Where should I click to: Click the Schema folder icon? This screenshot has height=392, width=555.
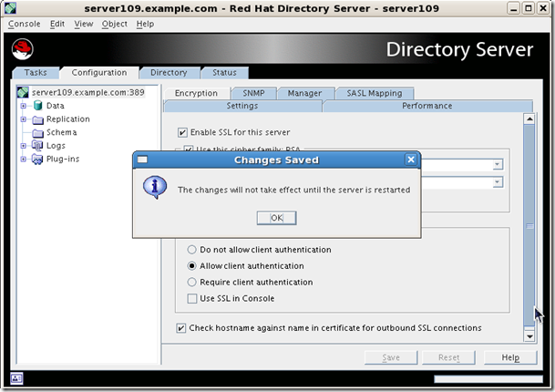38,133
